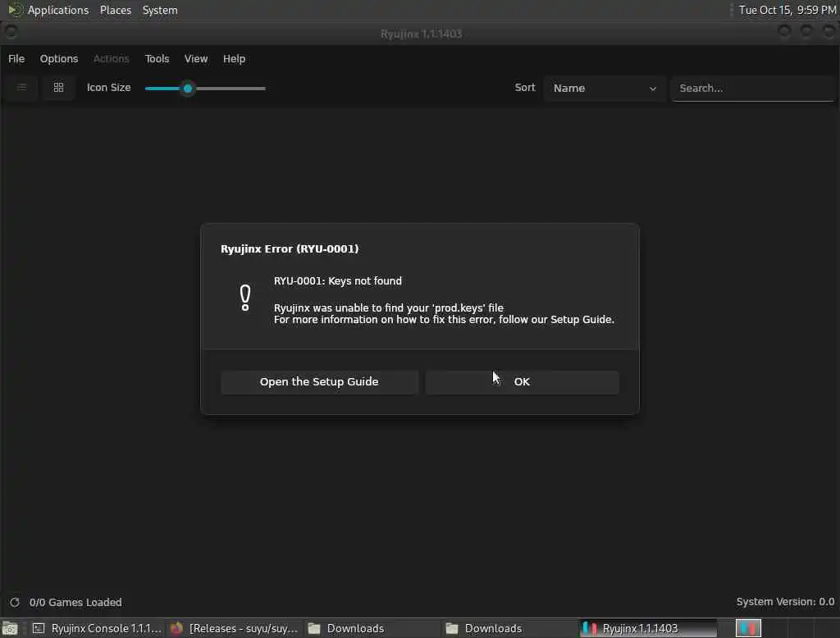This screenshot has width=840, height=638.
Task: Dismiss the error with OK
Action: point(523,382)
